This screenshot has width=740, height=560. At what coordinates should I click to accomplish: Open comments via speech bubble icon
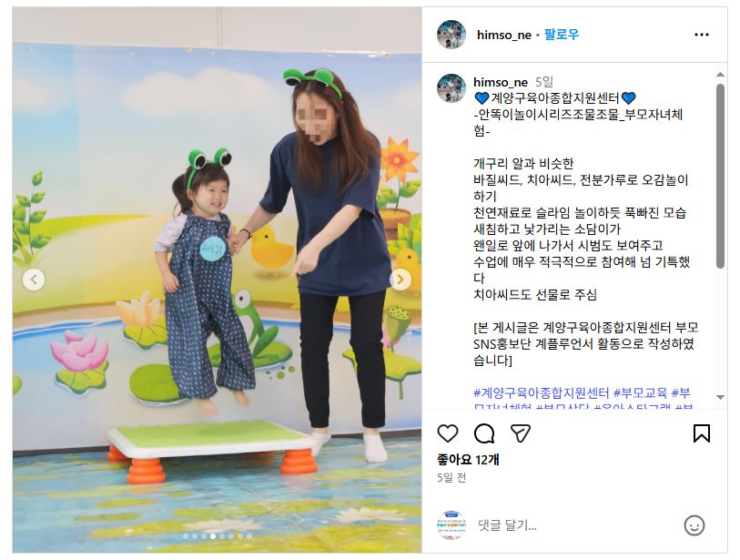tap(484, 433)
